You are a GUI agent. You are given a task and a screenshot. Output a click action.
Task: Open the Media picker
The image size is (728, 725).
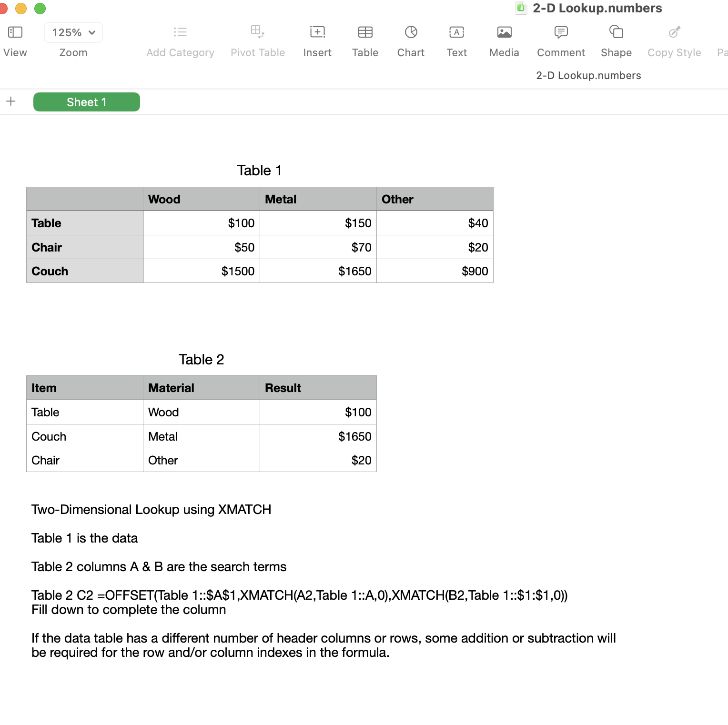(504, 40)
